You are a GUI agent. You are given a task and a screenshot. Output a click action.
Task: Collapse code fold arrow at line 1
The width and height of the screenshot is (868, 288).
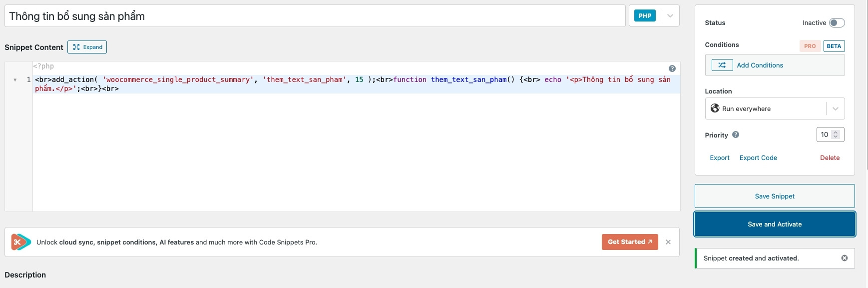[x=15, y=80]
